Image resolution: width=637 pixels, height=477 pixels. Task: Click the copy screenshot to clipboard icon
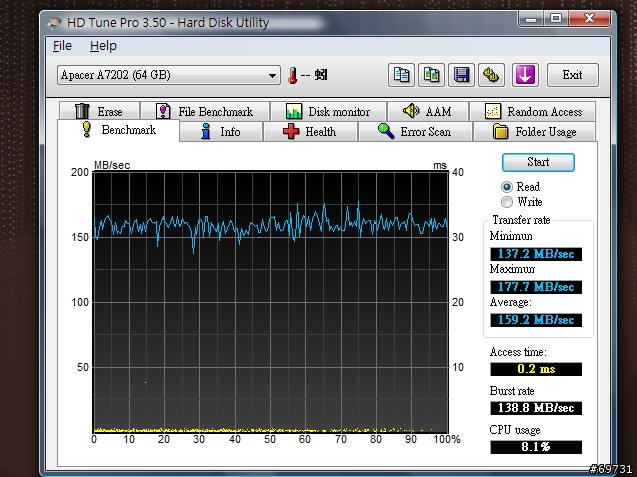click(431, 75)
